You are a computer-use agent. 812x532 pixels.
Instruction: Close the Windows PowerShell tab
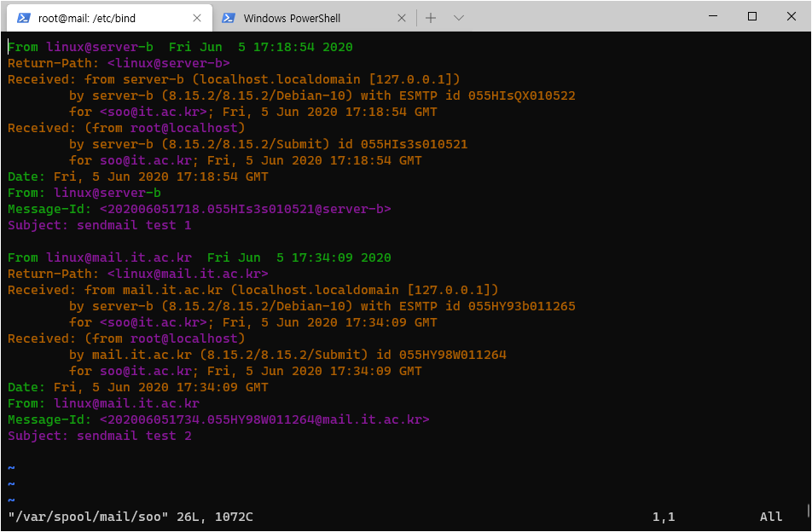(402, 18)
